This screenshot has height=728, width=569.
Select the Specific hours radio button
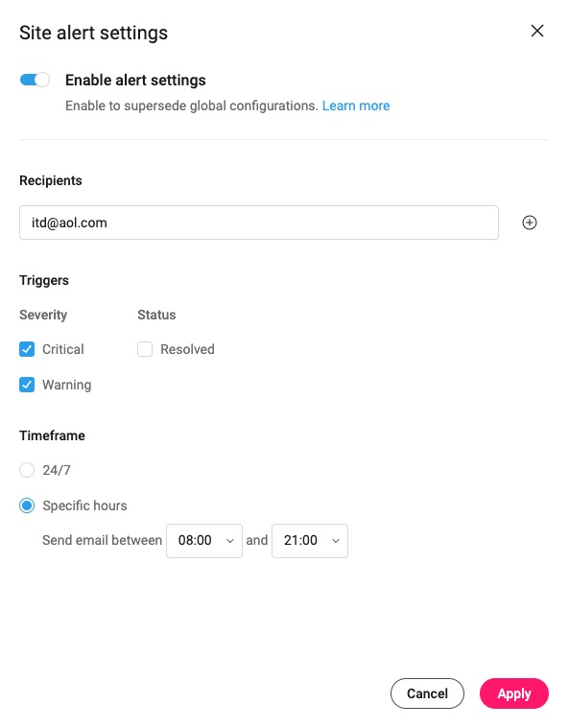click(x=27, y=505)
